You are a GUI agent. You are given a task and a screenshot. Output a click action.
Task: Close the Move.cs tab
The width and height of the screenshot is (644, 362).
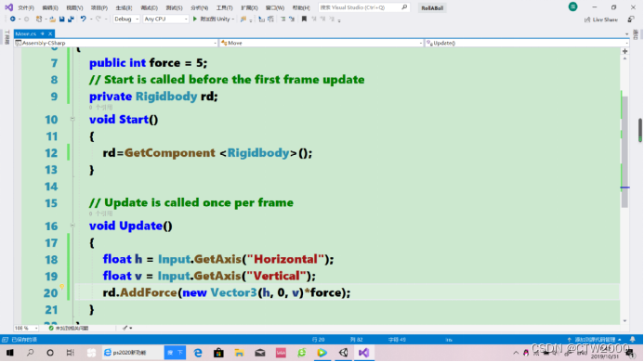point(50,33)
